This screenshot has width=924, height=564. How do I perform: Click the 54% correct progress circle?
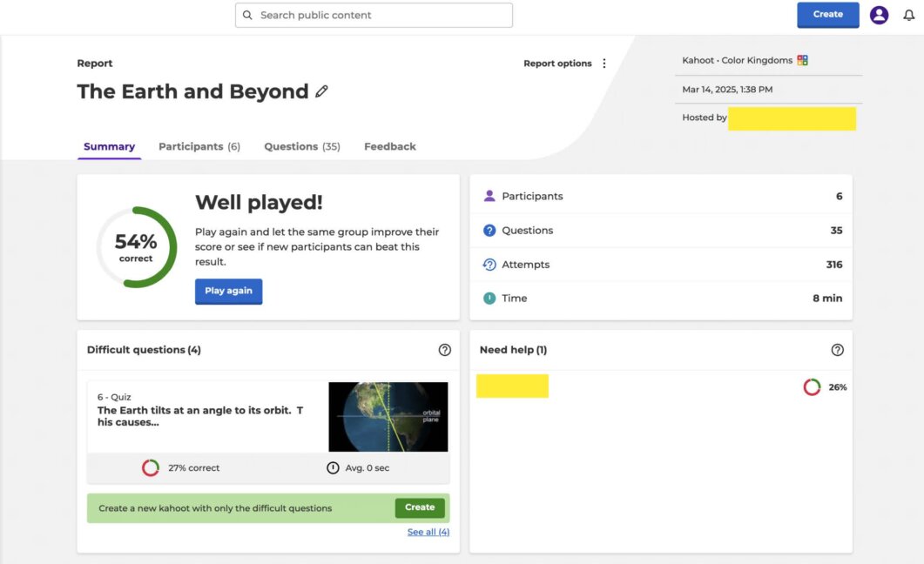[136, 245]
